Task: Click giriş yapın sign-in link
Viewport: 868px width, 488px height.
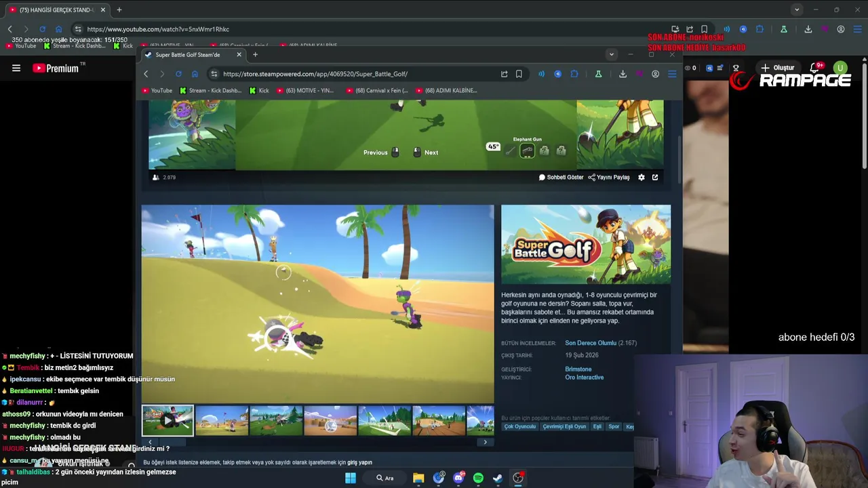Action: (x=359, y=462)
